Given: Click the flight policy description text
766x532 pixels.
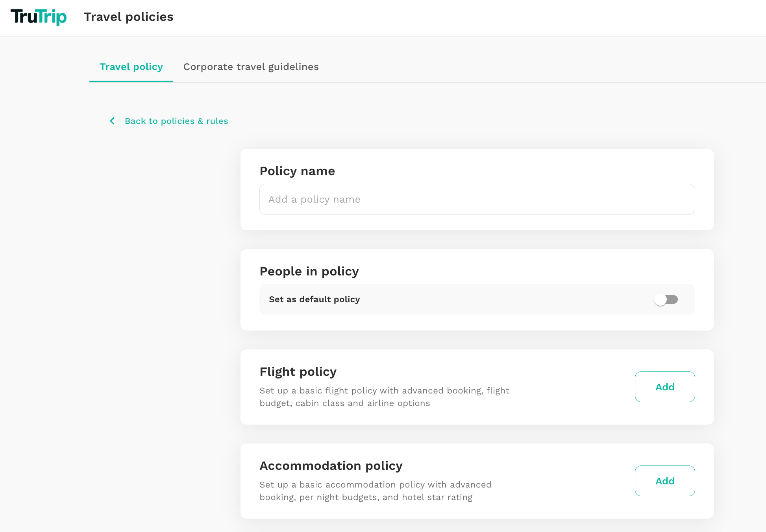Looking at the screenshot, I should [384, 397].
